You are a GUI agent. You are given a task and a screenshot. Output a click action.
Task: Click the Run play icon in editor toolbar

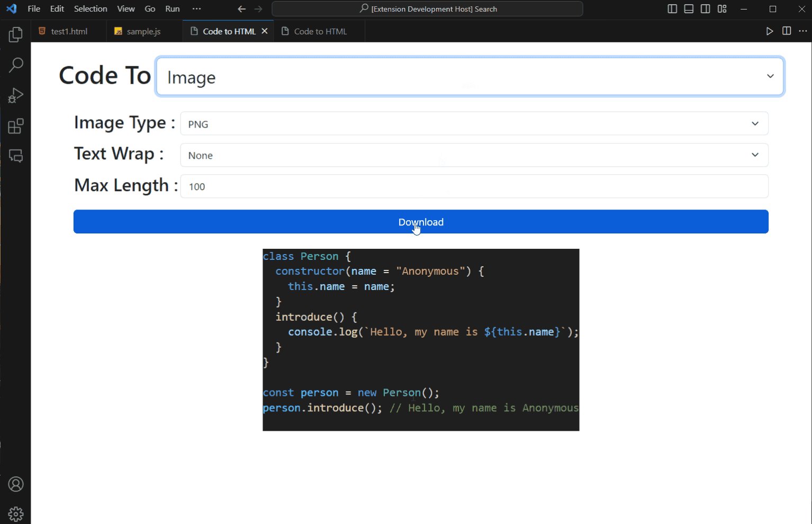pyautogui.click(x=770, y=31)
